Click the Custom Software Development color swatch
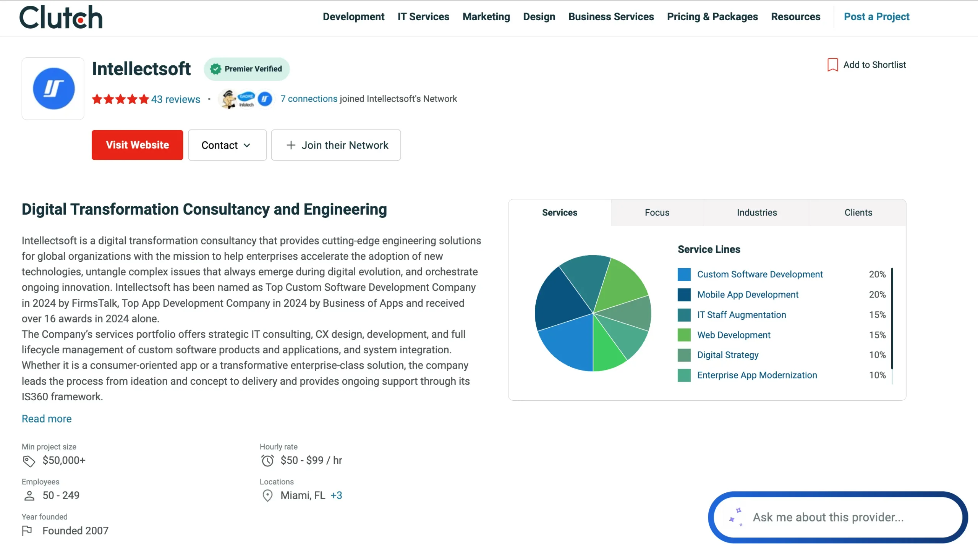The width and height of the screenshot is (978, 560). (x=684, y=275)
